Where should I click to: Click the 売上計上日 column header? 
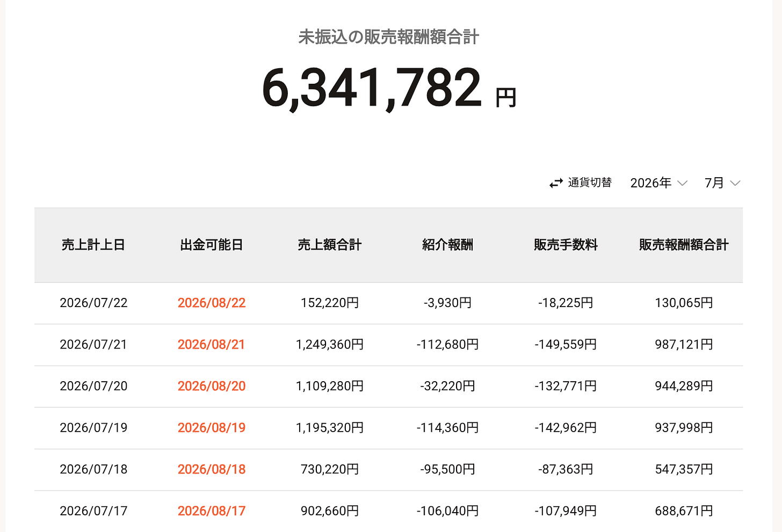click(x=93, y=245)
